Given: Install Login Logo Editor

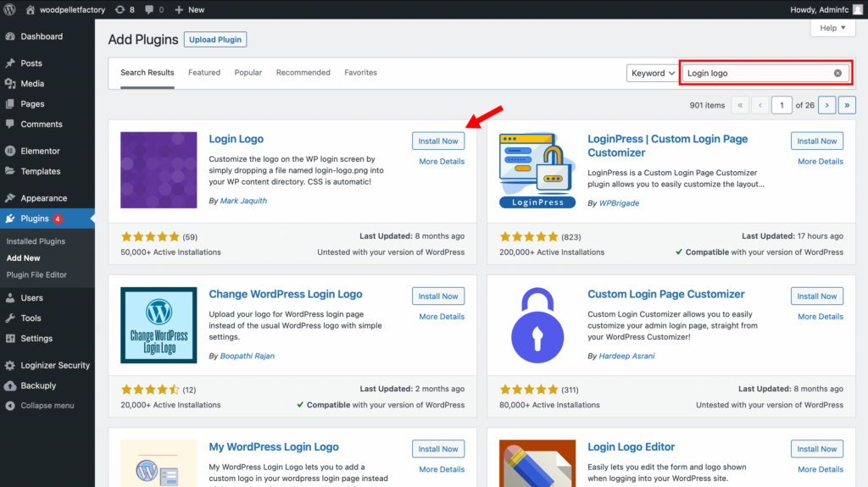Looking at the screenshot, I should pyautogui.click(x=816, y=449).
